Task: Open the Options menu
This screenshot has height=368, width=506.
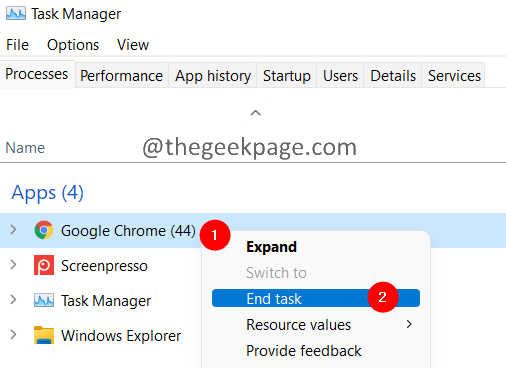Action: (x=73, y=45)
